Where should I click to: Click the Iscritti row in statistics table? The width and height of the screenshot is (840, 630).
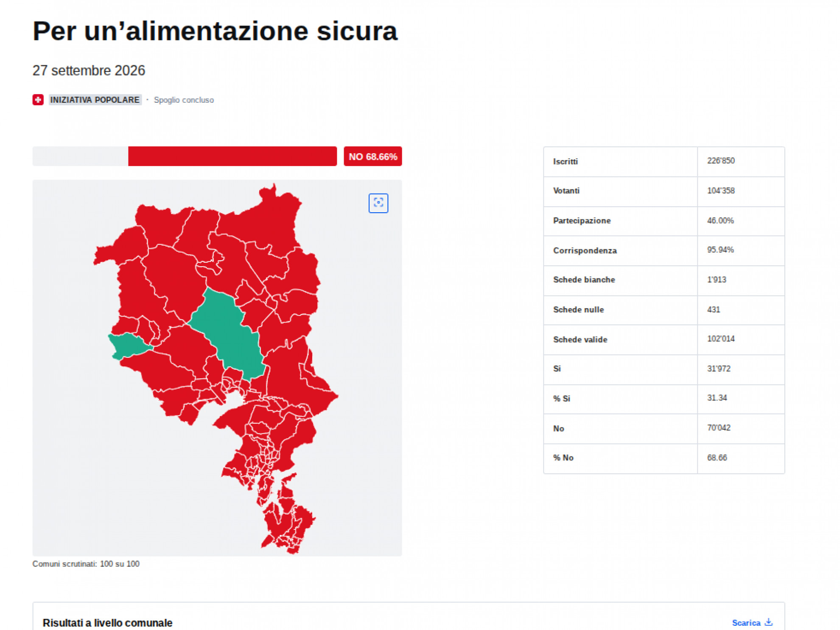point(664,161)
